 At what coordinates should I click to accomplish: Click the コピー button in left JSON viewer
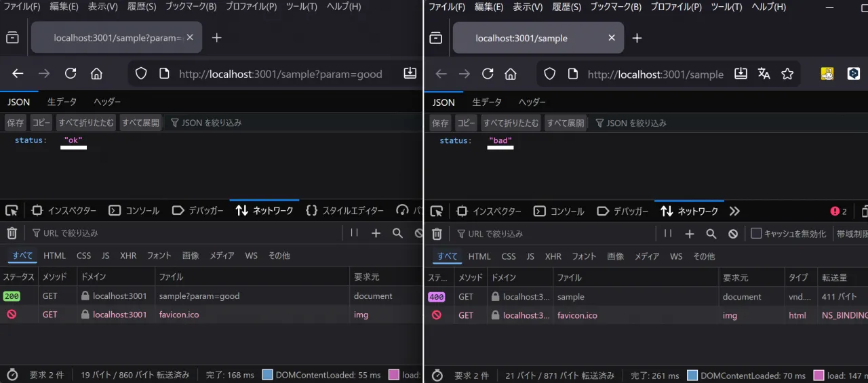tap(41, 123)
